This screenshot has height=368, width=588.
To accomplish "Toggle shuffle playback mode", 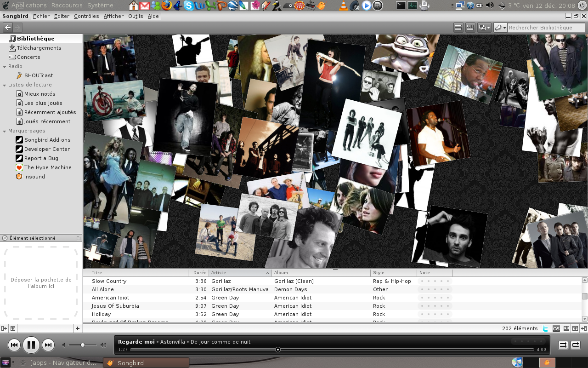I will click(x=563, y=345).
